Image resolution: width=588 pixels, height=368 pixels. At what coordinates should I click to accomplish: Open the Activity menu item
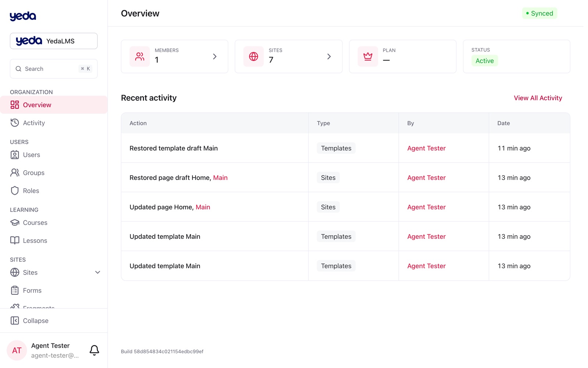coord(54,123)
